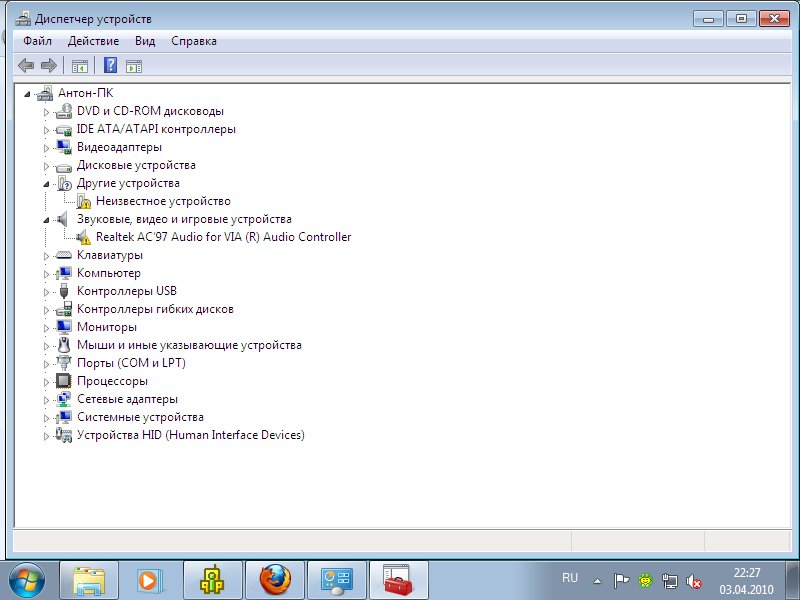Toggle the show/hide action pane toolbar icon
This screenshot has width=800, height=600.
[x=134, y=66]
